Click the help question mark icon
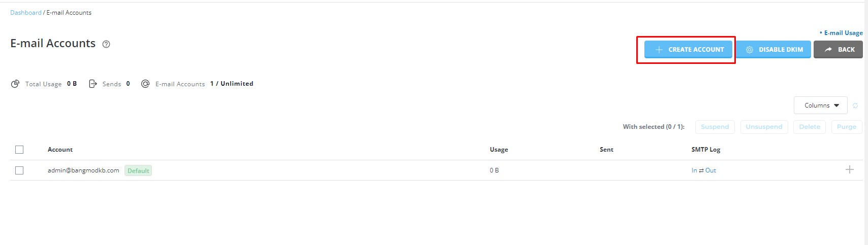Viewport: 868px width, 245px height. [106, 44]
